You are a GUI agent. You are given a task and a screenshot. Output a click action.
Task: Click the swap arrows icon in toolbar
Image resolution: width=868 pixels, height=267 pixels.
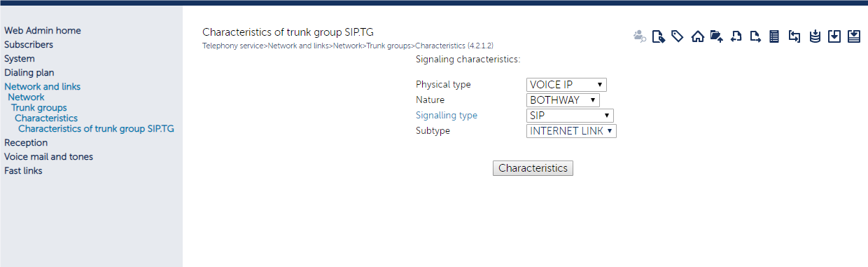coord(794,36)
